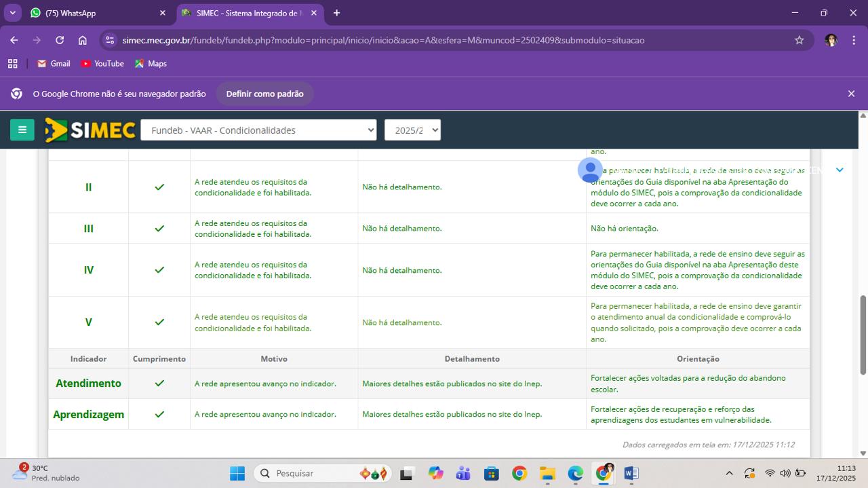Open the Chrome three-dot menu

tap(853, 40)
